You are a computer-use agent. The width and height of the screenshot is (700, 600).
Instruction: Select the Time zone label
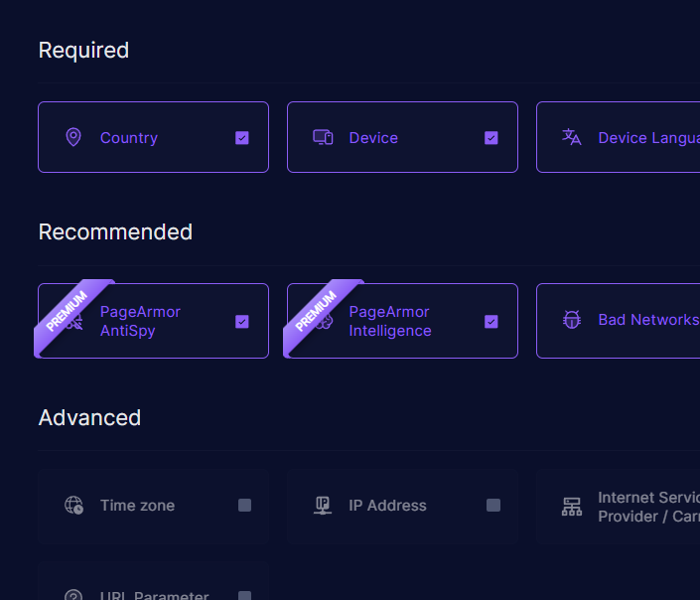137,506
